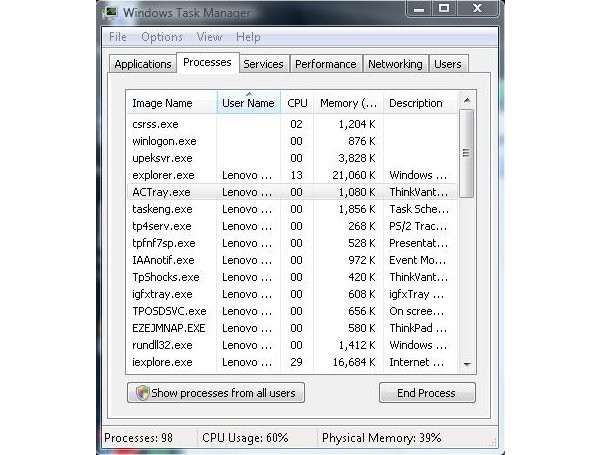Go to the Networking tab
The height and width of the screenshot is (455, 600).
[395, 64]
